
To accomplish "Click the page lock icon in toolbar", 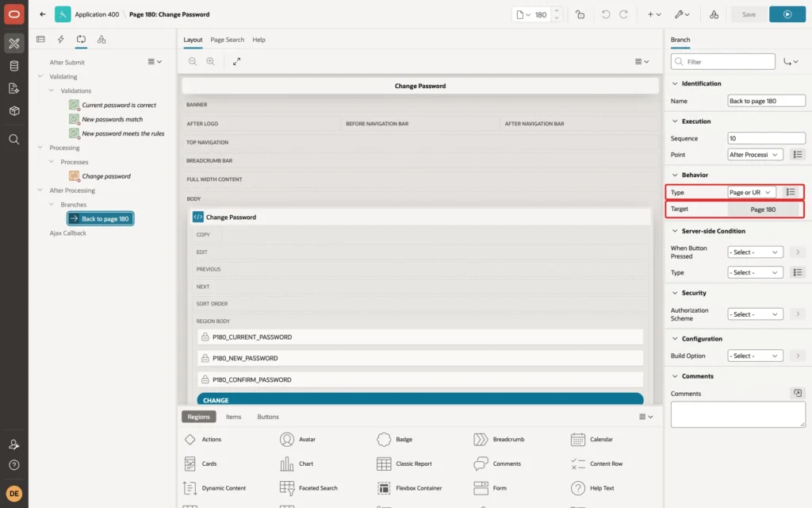I will pyautogui.click(x=580, y=14).
